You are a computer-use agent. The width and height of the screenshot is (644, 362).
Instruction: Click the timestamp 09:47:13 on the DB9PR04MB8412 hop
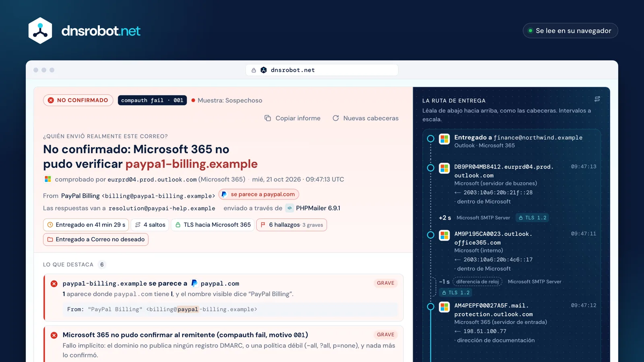pyautogui.click(x=584, y=167)
